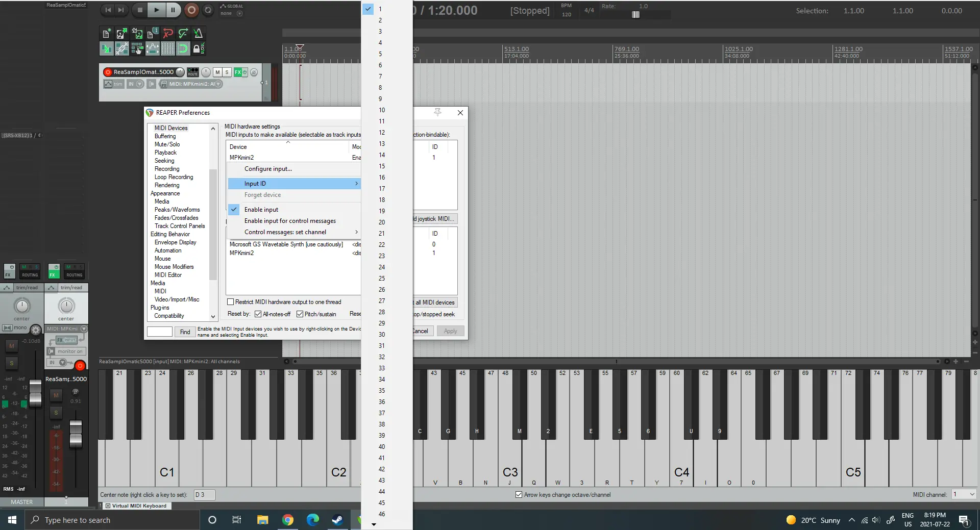Click Apply button in Preferences
Image resolution: width=980 pixels, height=530 pixels.
pyautogui.click(x=451, y=331)
